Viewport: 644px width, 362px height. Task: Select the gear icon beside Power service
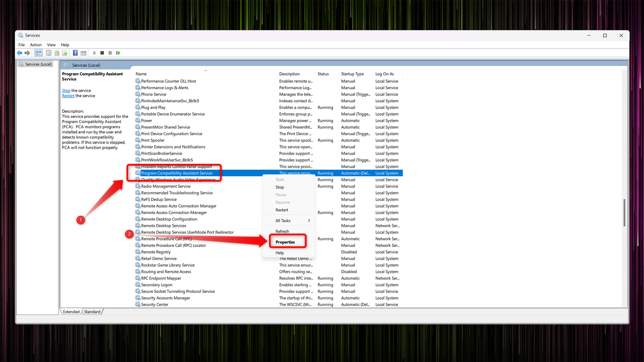138,121
